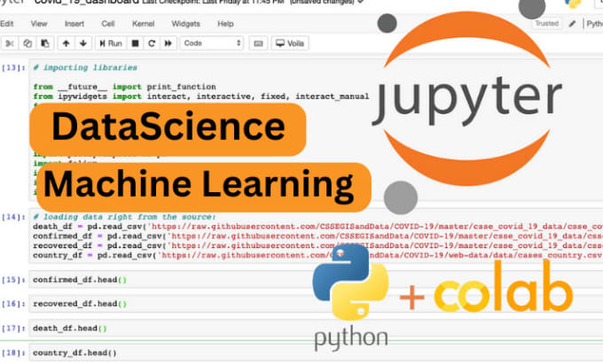Viewport: 603px width, 364px height.
Task: Run the current cell
Action: pos(111,43)
